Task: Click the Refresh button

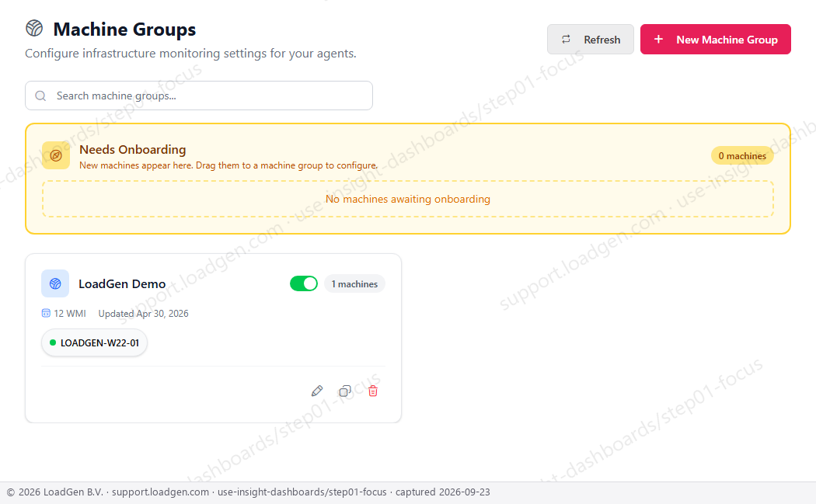Action: pos(590,39)
